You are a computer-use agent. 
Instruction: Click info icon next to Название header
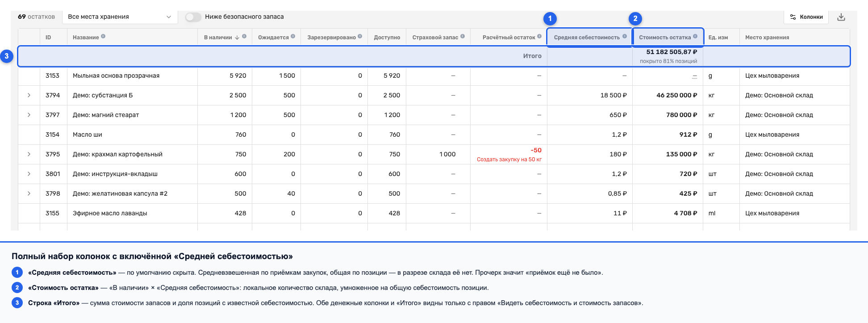click(103, 37)
